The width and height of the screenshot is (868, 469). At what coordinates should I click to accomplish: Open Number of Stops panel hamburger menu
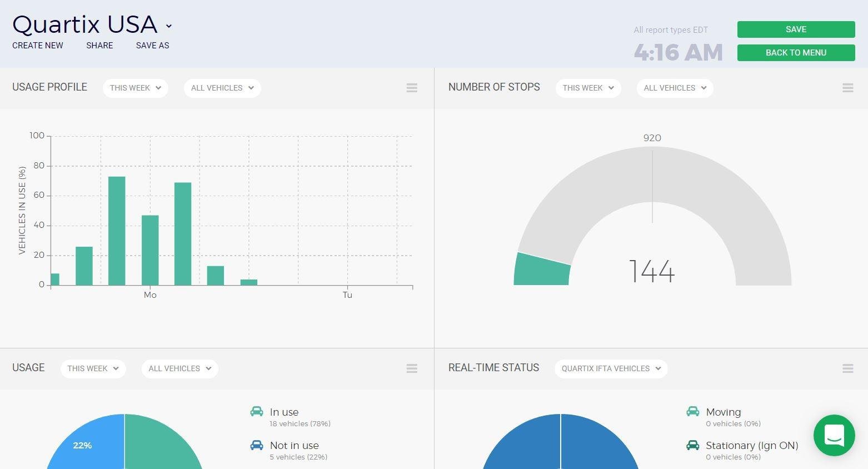click(848, 88)
